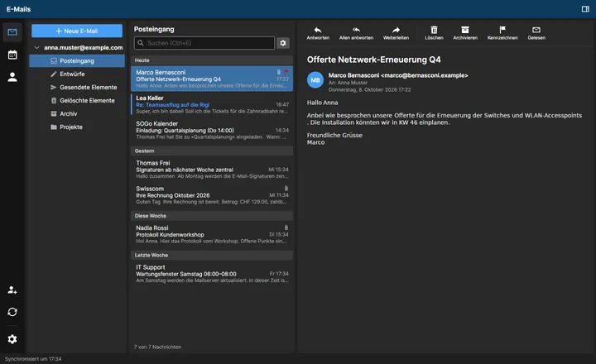Open the Calendar module in the sidebar
The height and width of the screenshot is (364, 596).
pos(12,55)
